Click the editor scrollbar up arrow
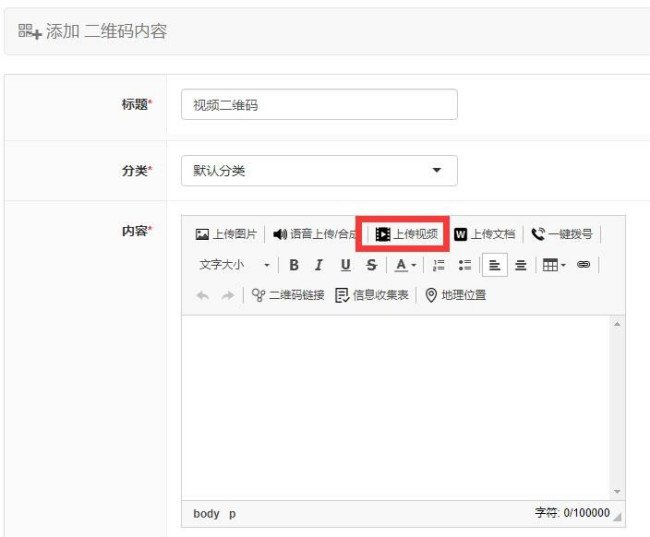650x537 pixels. 617,324
